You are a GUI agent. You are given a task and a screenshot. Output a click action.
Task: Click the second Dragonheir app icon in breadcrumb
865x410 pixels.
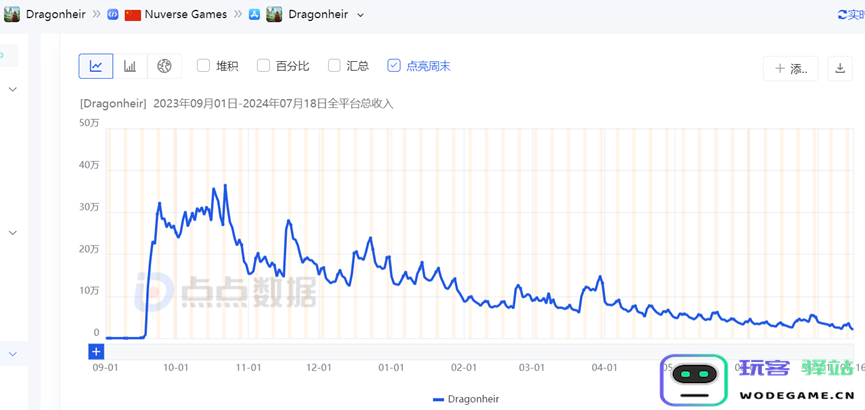coord(274,14)
